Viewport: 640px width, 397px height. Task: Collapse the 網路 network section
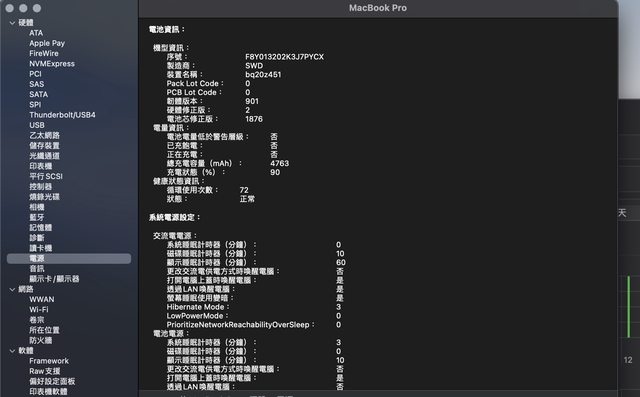click(12, 289)
